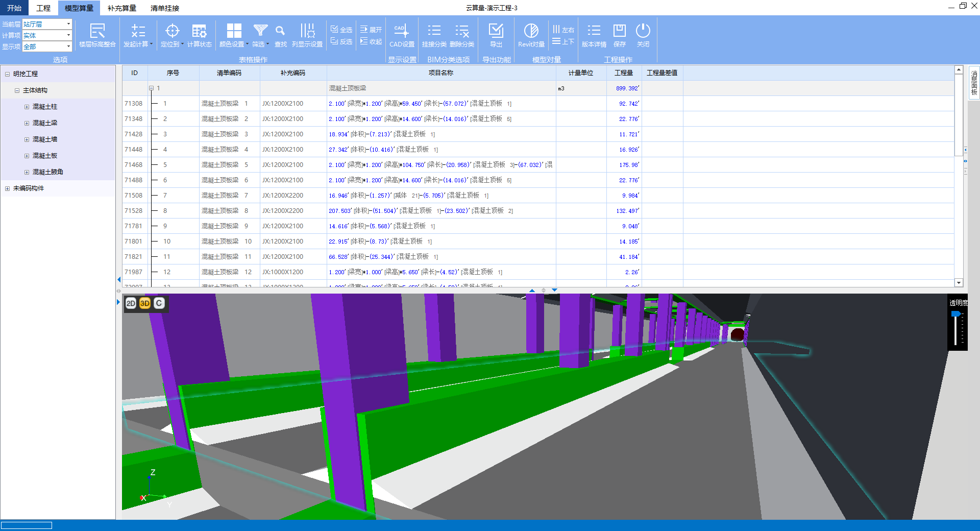Open the 清单挂接 tab
The image size is (980, 531).
[164, 8]
